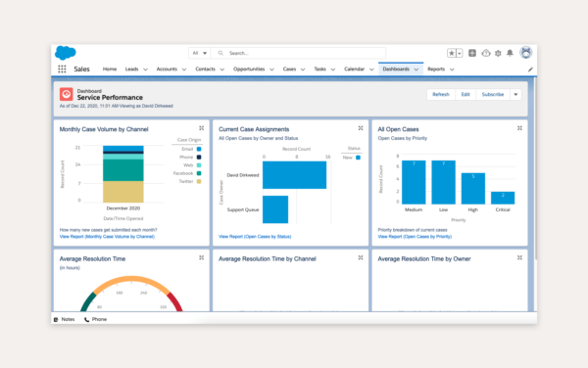The height and width of the screenshot is (368, 588).
Task: Open the Global Actions plus icon
Action: [472, 53]
